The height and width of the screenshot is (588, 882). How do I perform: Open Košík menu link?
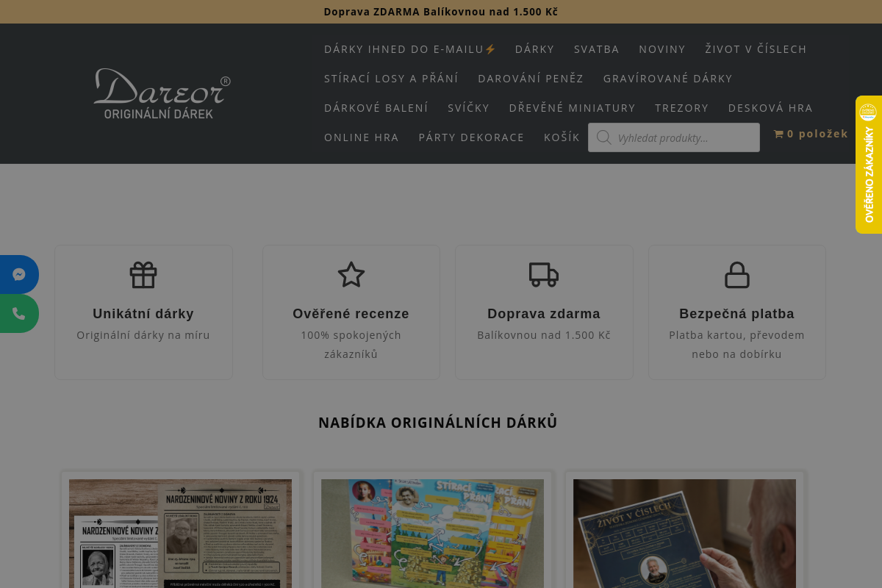click(562, 137)
